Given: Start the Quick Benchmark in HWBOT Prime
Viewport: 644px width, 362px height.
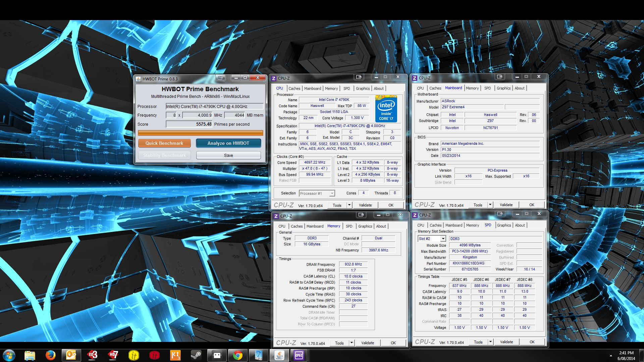Looking at the screenshot, I should click(164, 143).
